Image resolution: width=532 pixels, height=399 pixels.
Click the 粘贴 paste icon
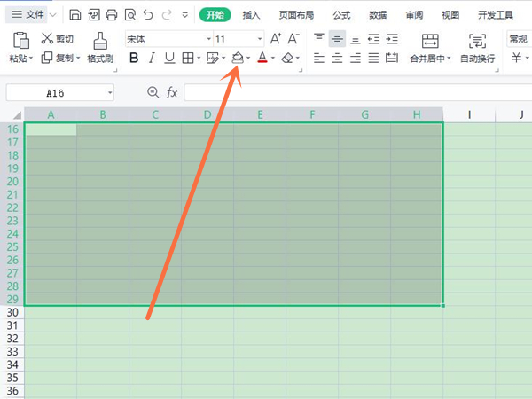pos(21,41)
